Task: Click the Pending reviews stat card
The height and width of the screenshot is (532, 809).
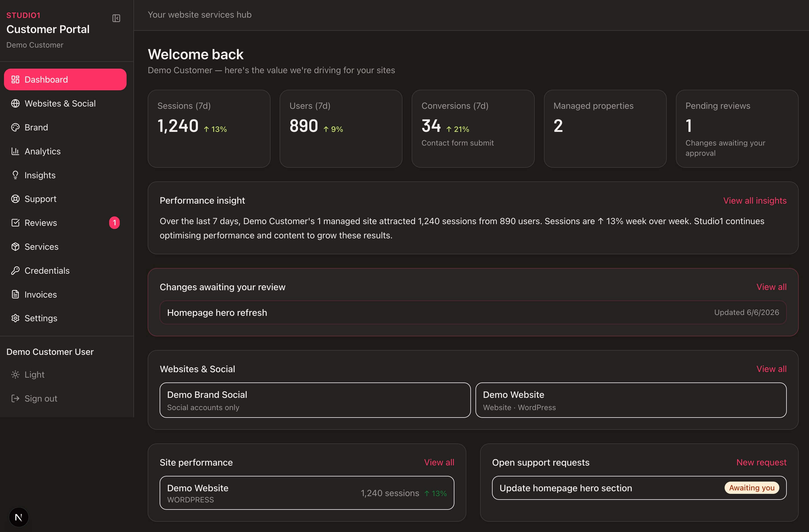Action: pyautogui.click(x=737, y=129)
